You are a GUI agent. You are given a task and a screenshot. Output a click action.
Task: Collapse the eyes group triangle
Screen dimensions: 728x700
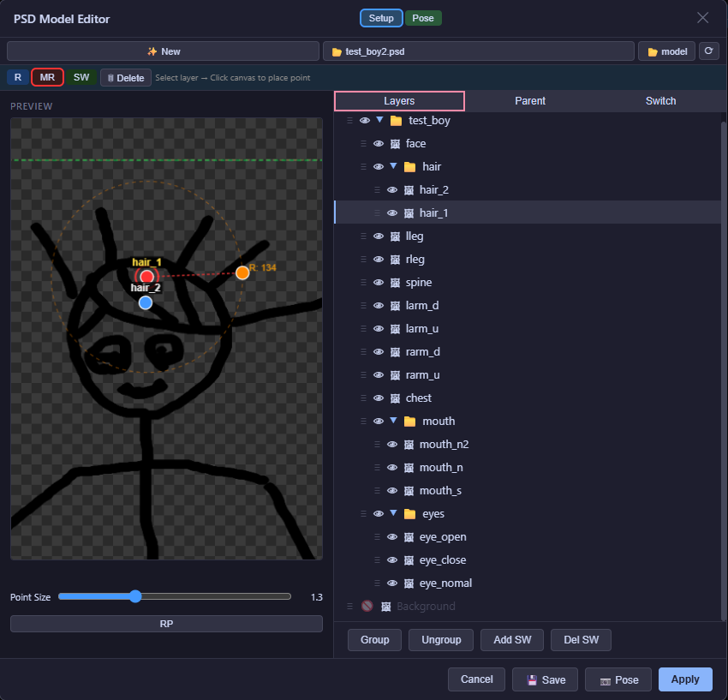tap(394, 513)
